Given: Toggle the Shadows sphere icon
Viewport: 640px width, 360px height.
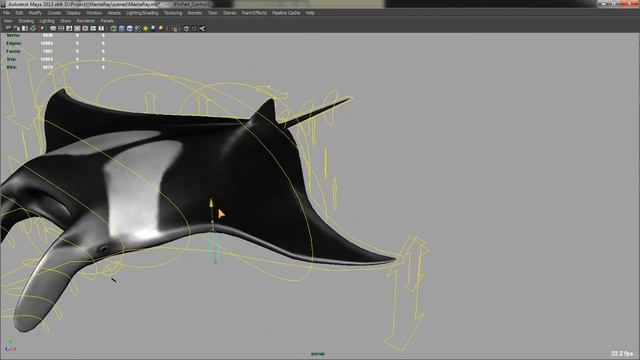Looking at the screenshot, I should pos(153,29).
